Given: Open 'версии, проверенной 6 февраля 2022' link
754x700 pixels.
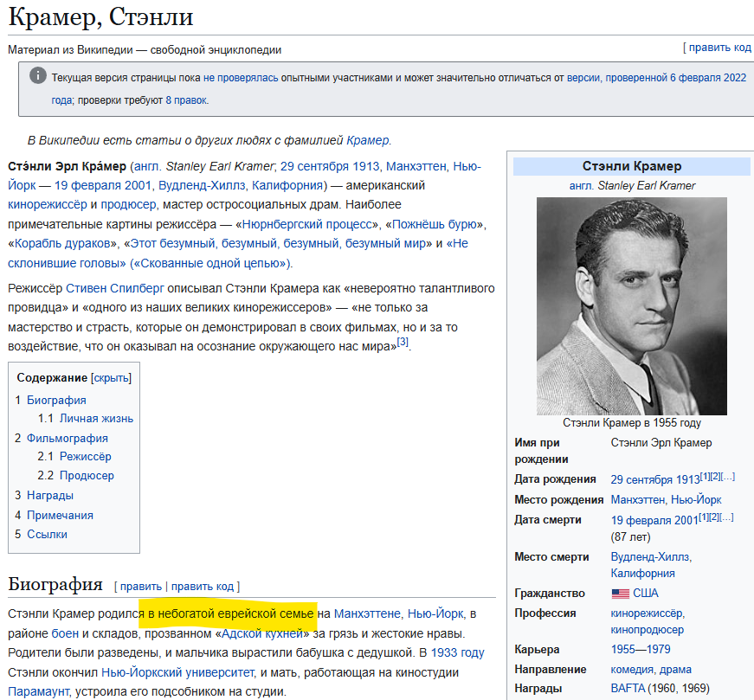Looking at the screenshot, I should (x=656, y=78).
